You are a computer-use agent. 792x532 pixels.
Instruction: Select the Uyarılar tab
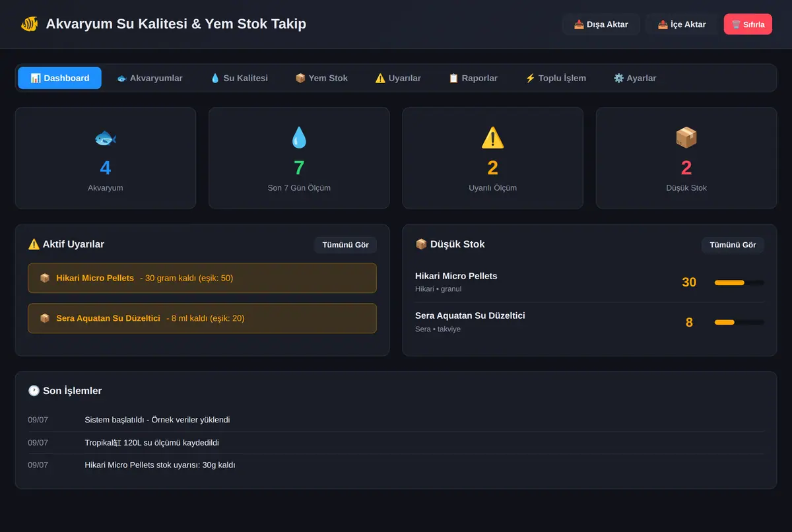[x=398, y=78]
